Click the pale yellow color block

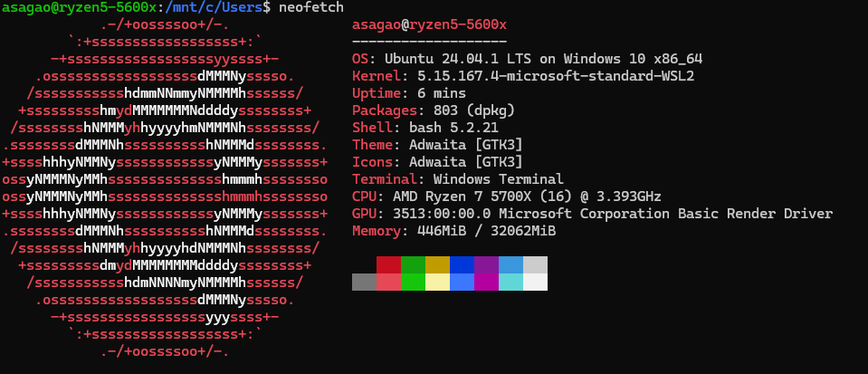click(437, 282)
